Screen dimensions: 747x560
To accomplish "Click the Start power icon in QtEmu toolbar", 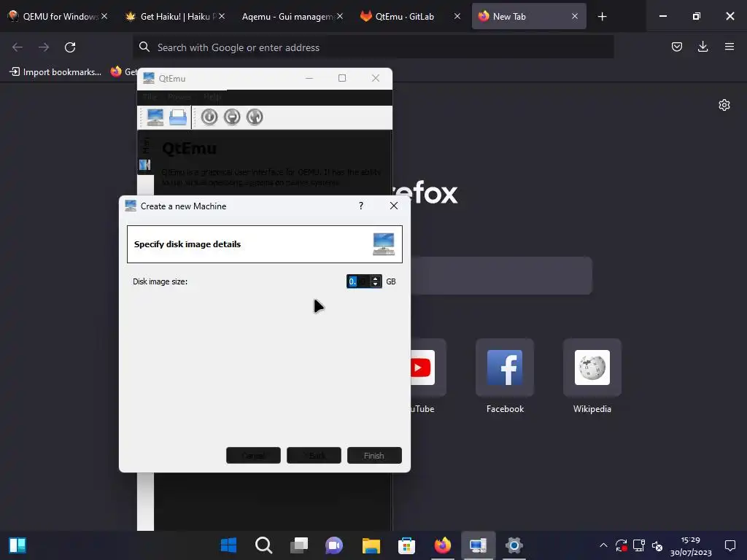I will tap(209, 117).
